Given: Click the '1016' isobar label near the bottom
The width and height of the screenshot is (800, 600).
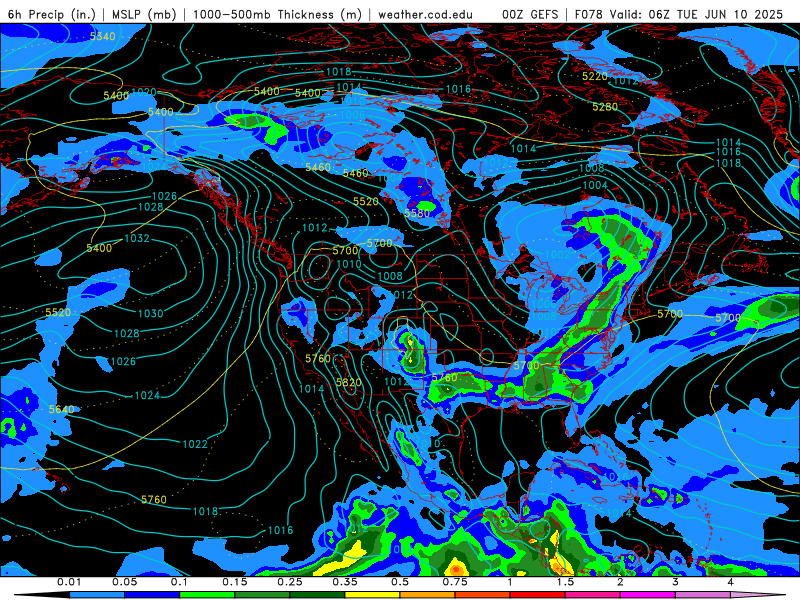Looking at the screenshot, I should (281, 531).
